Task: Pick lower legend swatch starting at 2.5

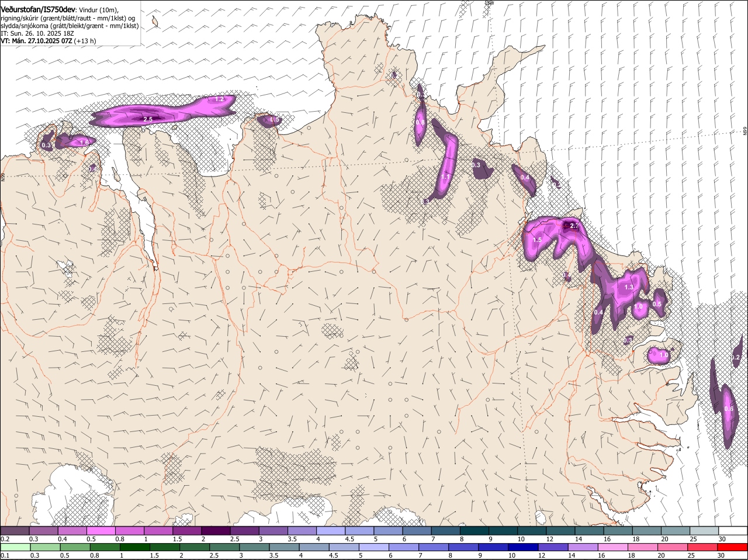Action: pos(224,547)
